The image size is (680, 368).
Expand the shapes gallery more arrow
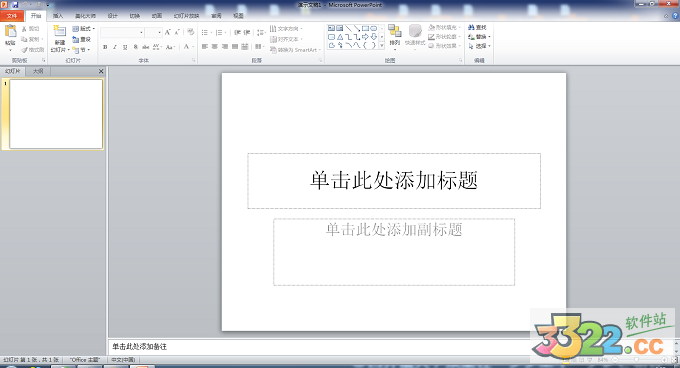[x=382, y=46]
